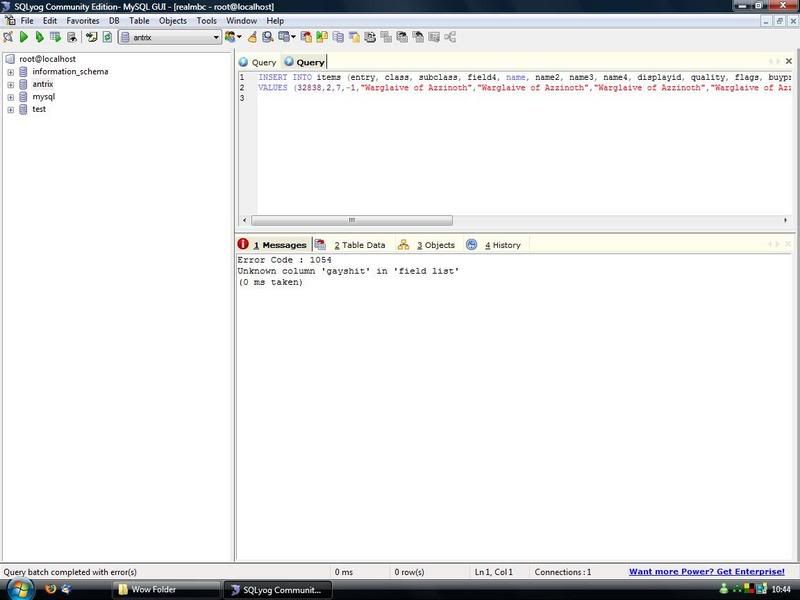This screenshot has height=600, width=800.
Task: Open the Windows Start orb
Action: [20, 589]
